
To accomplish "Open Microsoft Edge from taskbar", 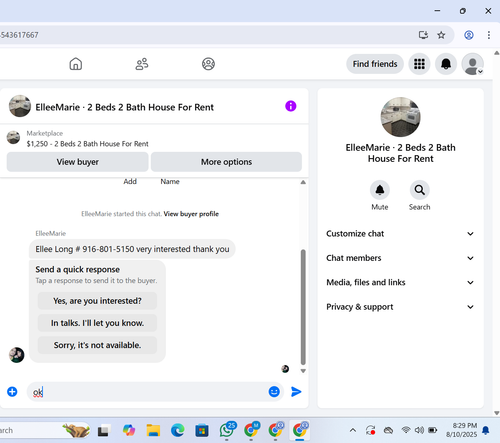I will click(x=178, y=430).
